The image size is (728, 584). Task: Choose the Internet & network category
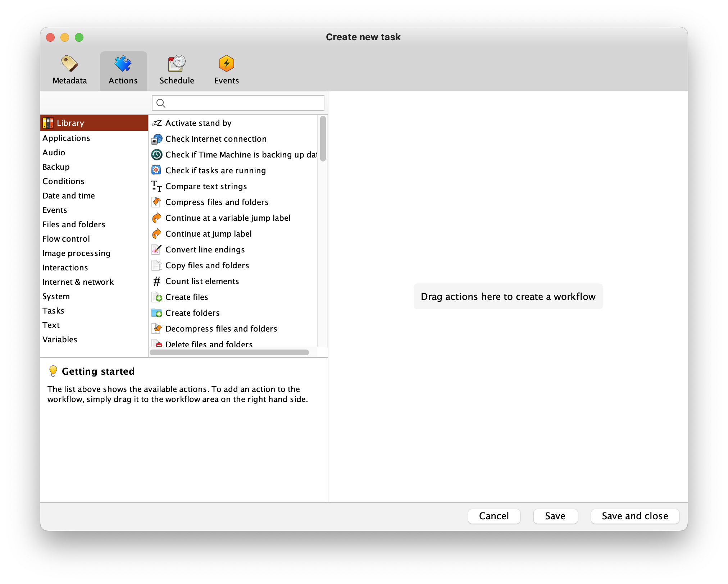coord(78,282)
